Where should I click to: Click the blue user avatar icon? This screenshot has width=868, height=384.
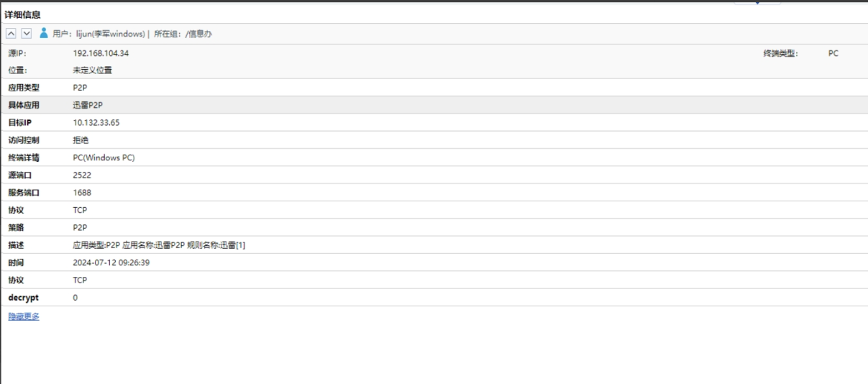tap(44, 33)
